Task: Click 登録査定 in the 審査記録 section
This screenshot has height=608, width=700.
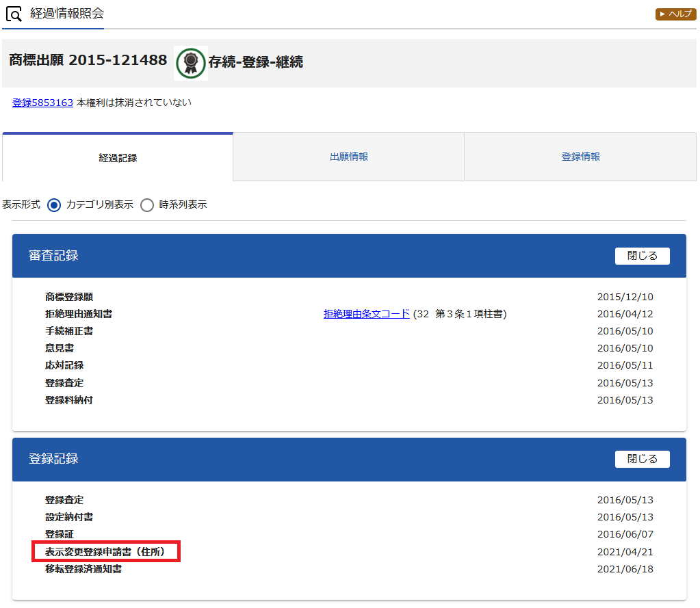Action: [x=64, y=383]
